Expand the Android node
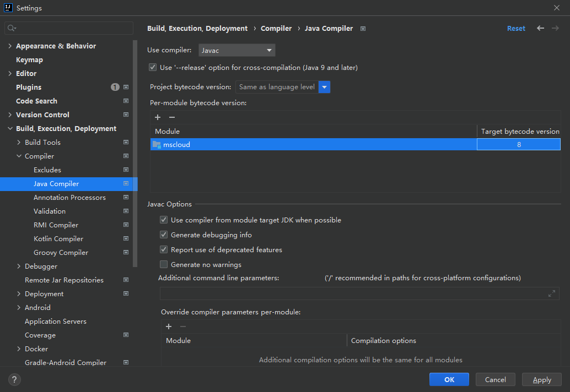570x392 pixels. [19, 307]
